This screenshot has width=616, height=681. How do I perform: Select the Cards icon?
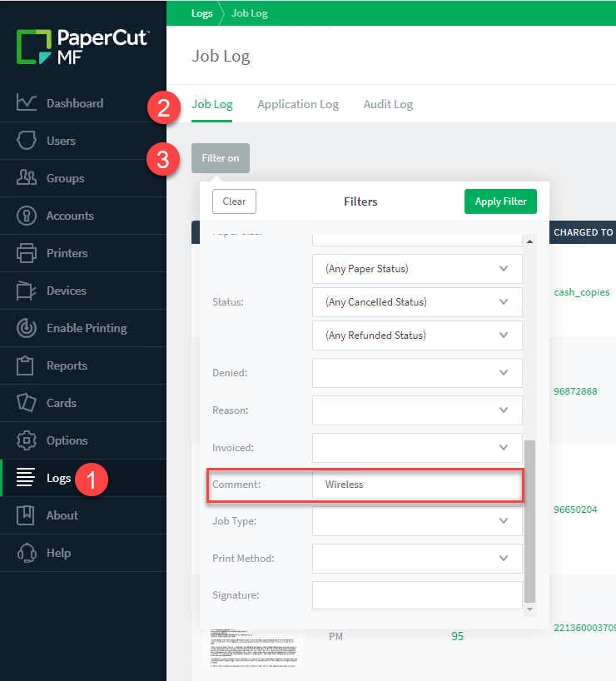click(26, 403)
